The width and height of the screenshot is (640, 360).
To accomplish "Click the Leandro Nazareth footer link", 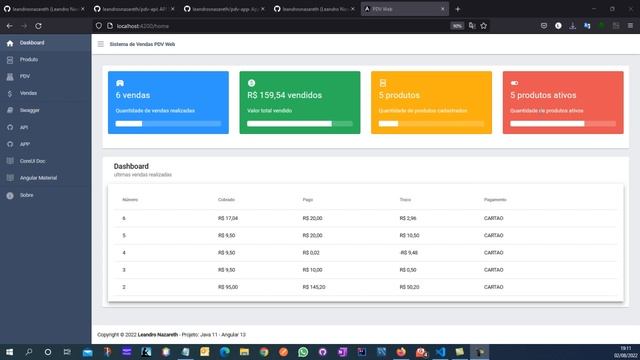I will tap(158, 335).
